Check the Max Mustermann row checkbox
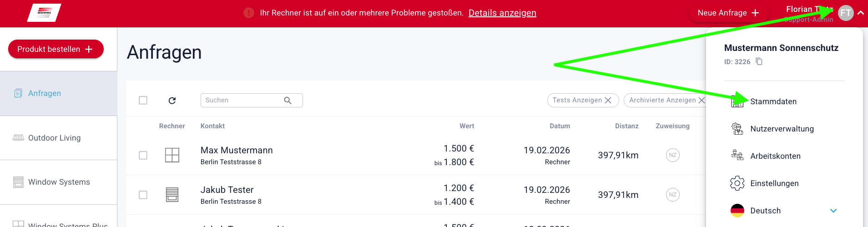The image size is (868, 227). click(x=143, y=156)
